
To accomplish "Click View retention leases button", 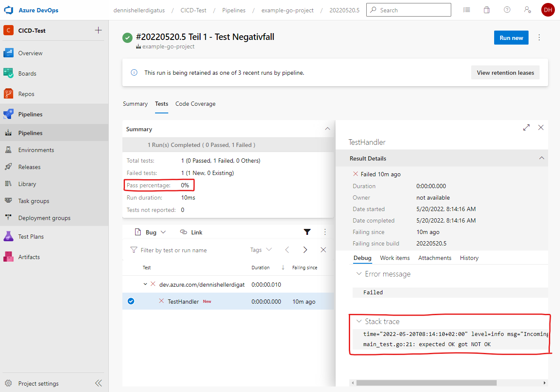I will click(505, 73).
